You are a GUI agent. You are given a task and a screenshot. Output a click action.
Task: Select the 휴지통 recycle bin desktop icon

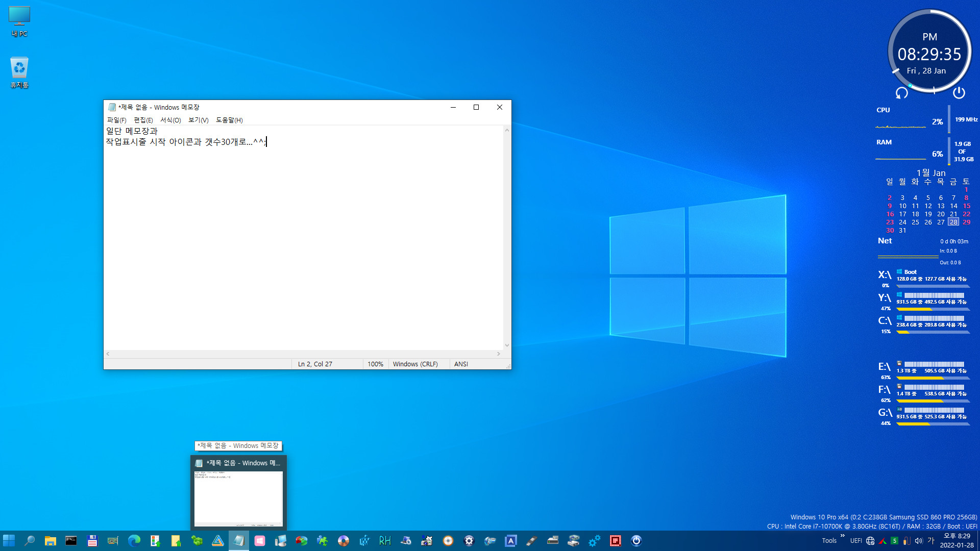pos(19,72)
